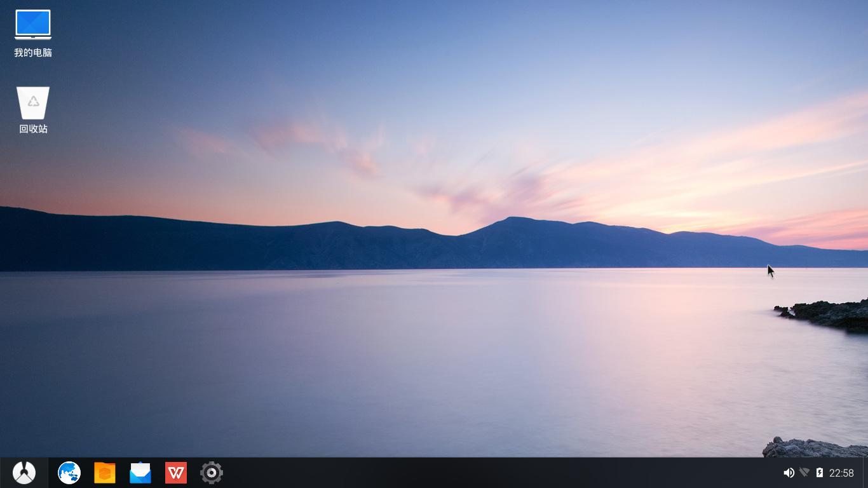
Task: Click the 回收站 text label
Action: pos(33,129)
